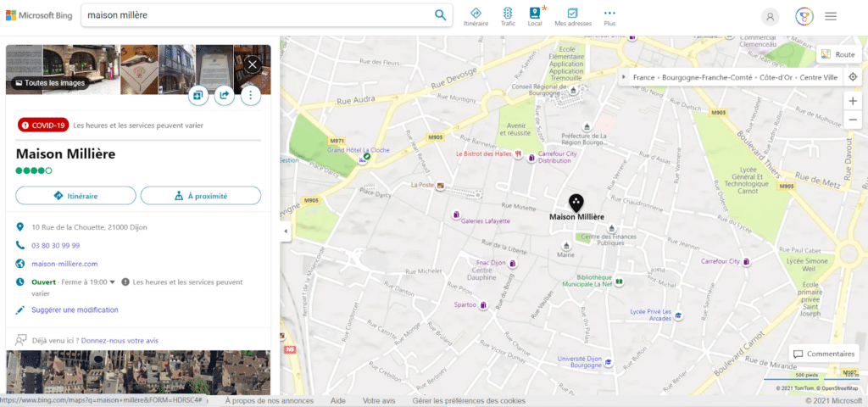Click Centre Ville breadcrumb
The width and height of the screenshot is (868, 407).
(819, 77)
